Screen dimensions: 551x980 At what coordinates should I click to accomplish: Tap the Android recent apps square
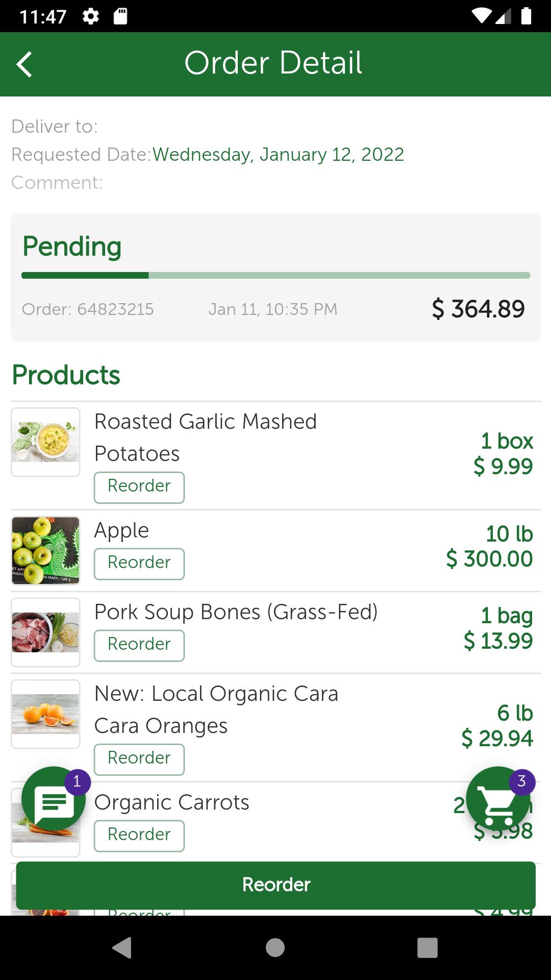point(428,948)
